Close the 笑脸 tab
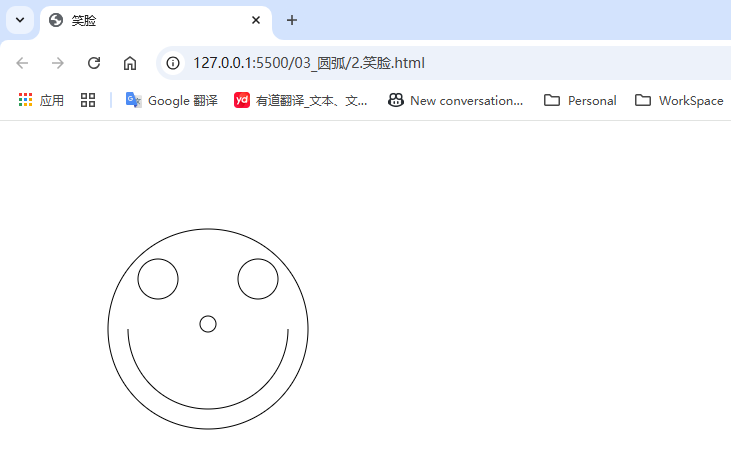 pyautogui.click(x=255, y=20)
